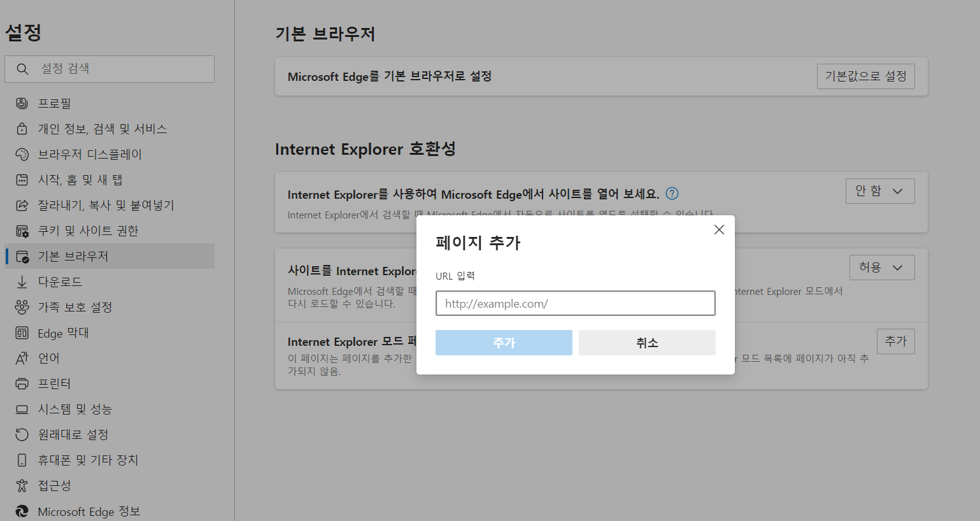Click the Downloads arrow icon
The height and width of the screenshot is (521, 980).
click(x=22, y=282)
